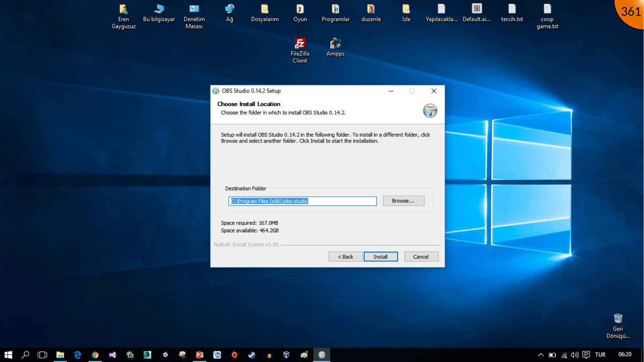Cancel the OBS Studio setup
This screenshot has width=644, height=362.
tap(421, 257)
